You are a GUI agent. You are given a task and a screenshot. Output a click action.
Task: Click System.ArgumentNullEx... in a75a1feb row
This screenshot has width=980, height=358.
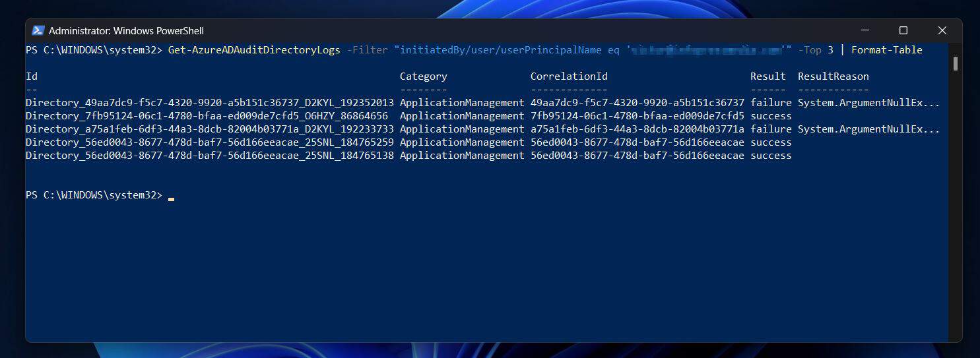tap(868, 129)
